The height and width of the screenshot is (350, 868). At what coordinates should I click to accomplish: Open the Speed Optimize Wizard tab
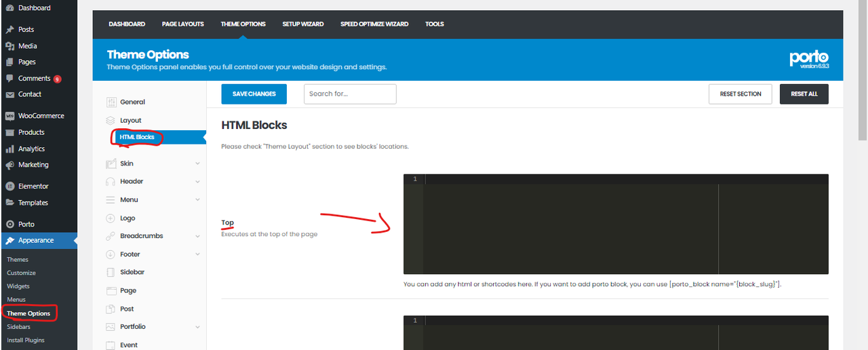point(374,24)
